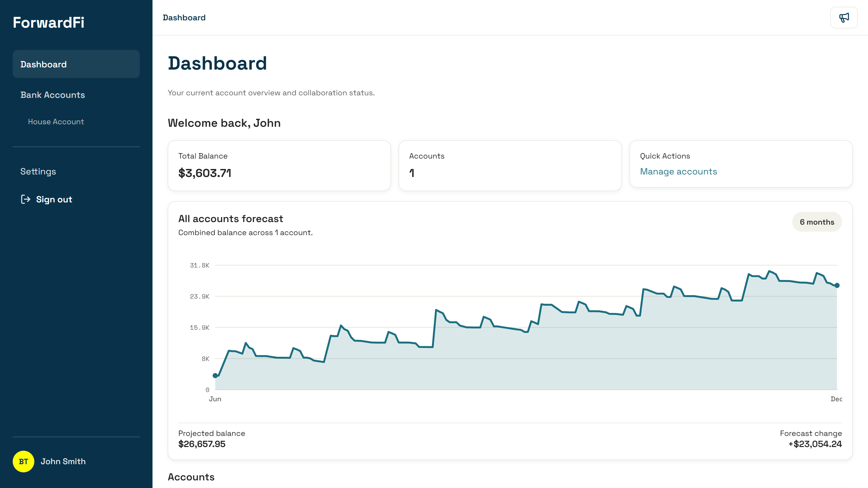Click the sign out arrow icon
This screenshot has width=868, height=488.
click(x=26, y=199)
